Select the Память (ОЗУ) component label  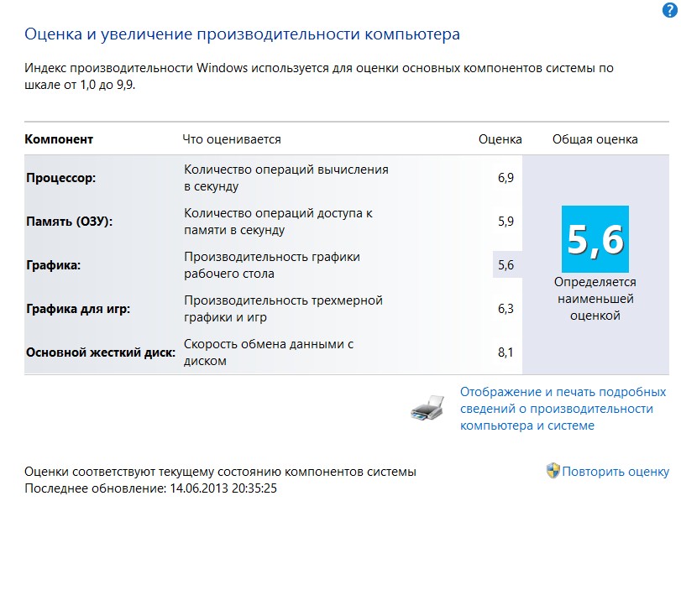69,222
